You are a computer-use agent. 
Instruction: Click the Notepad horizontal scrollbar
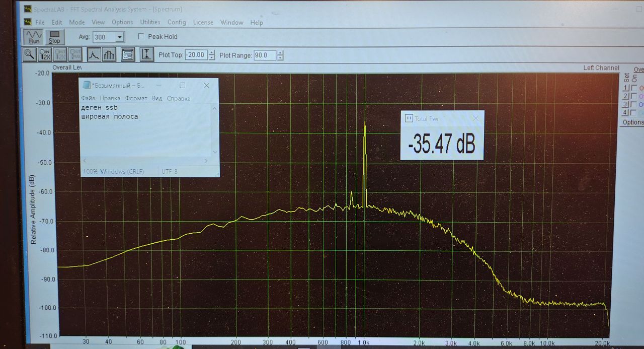(145, 161)
